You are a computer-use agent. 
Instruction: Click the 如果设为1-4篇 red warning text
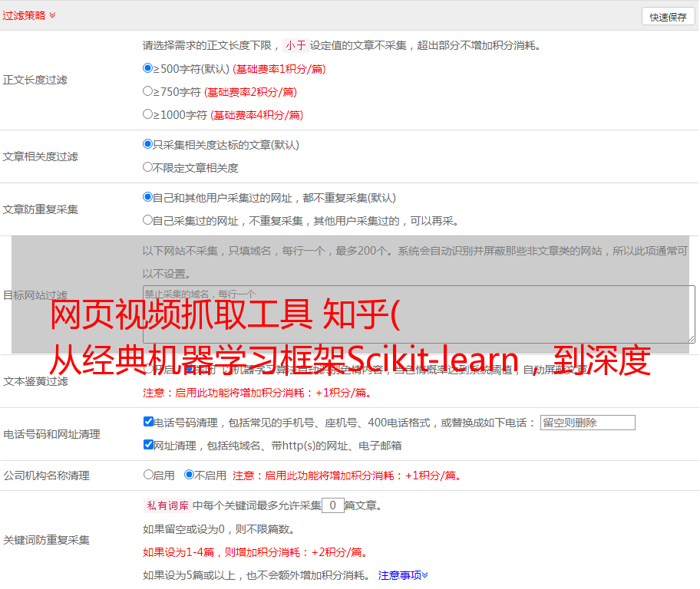coord(256,552)
